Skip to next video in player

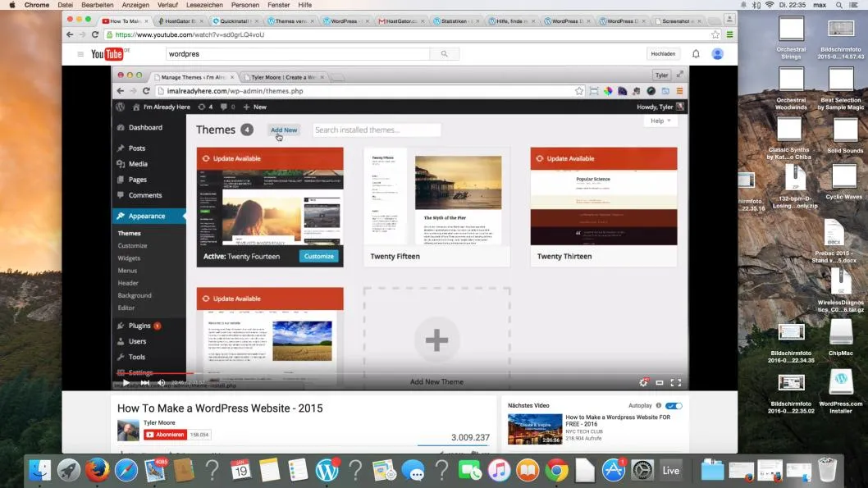144,382
